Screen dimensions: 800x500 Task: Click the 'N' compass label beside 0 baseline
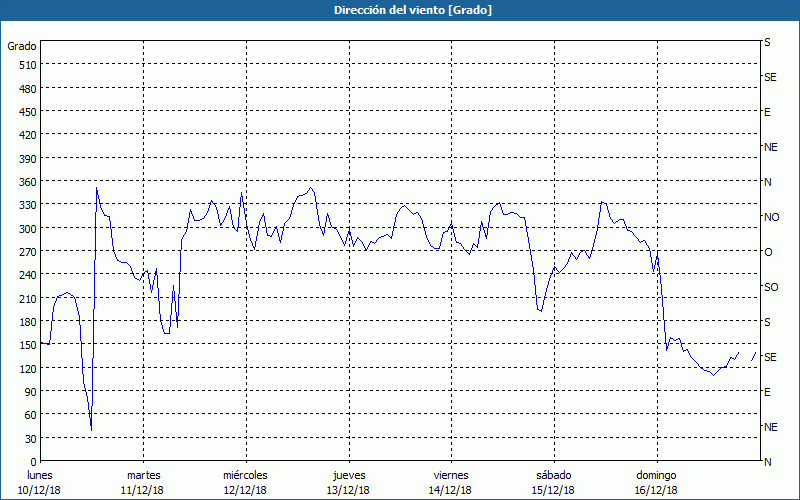(767, 462)
